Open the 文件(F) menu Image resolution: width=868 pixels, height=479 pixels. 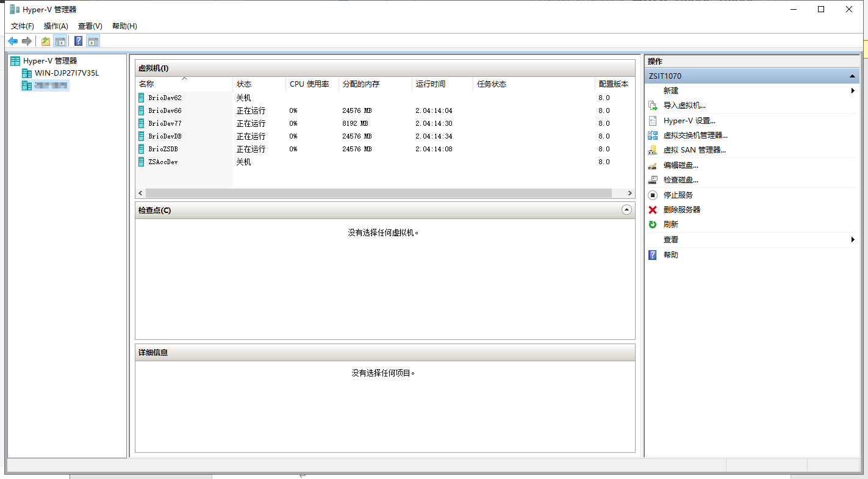click(x=23, y=26)
